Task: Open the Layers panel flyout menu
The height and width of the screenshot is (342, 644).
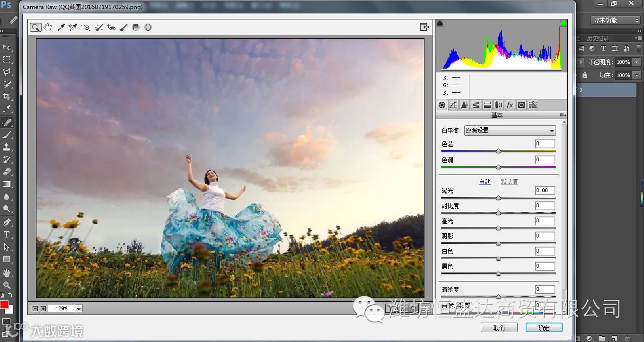Action: [x=639, y=38]
